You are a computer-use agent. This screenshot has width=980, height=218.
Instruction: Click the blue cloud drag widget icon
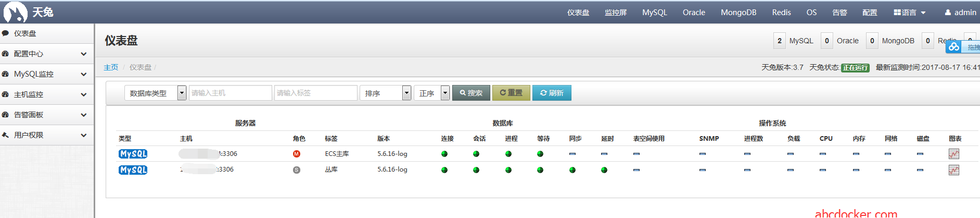click(x=954, y=47)
